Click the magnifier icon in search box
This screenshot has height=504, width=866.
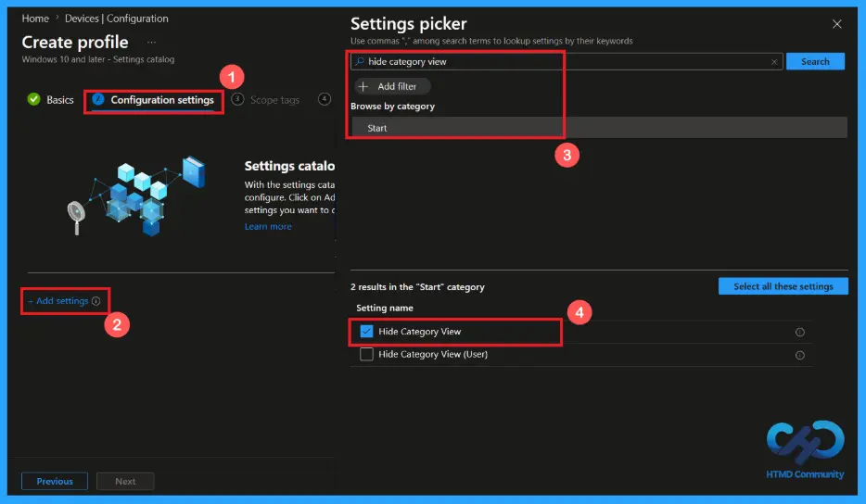click(x=360, y=62)
